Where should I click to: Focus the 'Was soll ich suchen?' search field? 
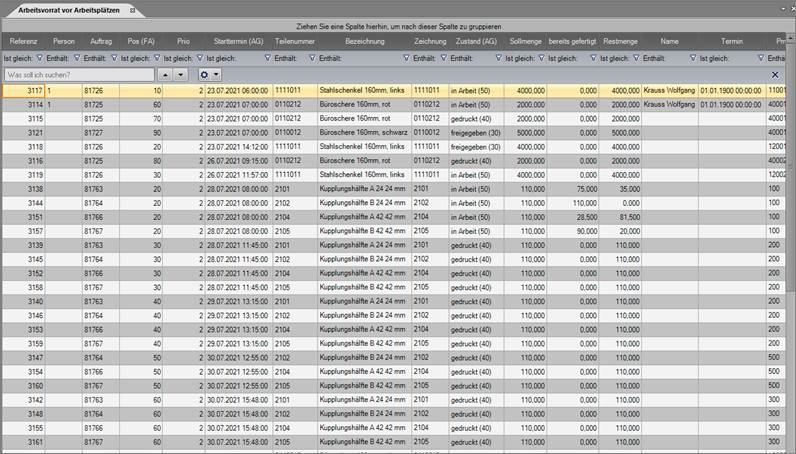click(x=78, y=75)
